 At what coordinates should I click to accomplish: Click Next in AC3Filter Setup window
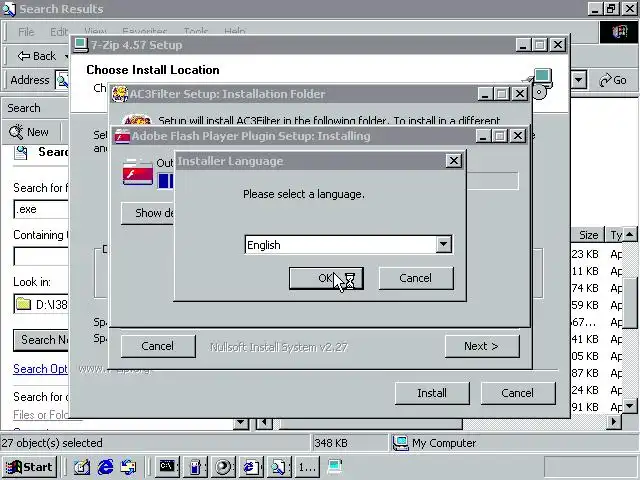click(x=482, y=346)
